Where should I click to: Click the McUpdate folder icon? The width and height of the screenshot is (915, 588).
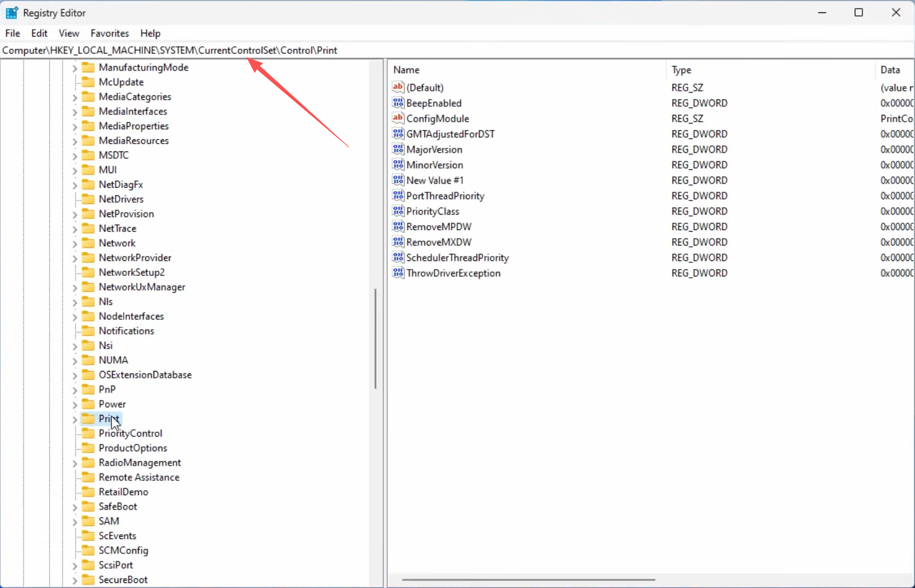point(88,82)
